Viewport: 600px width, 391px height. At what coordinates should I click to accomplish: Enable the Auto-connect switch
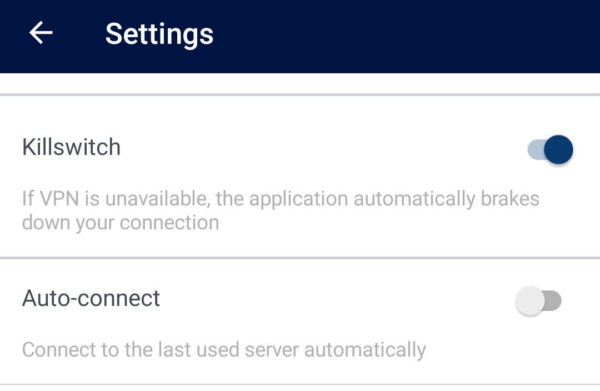[x=538, y=301]
